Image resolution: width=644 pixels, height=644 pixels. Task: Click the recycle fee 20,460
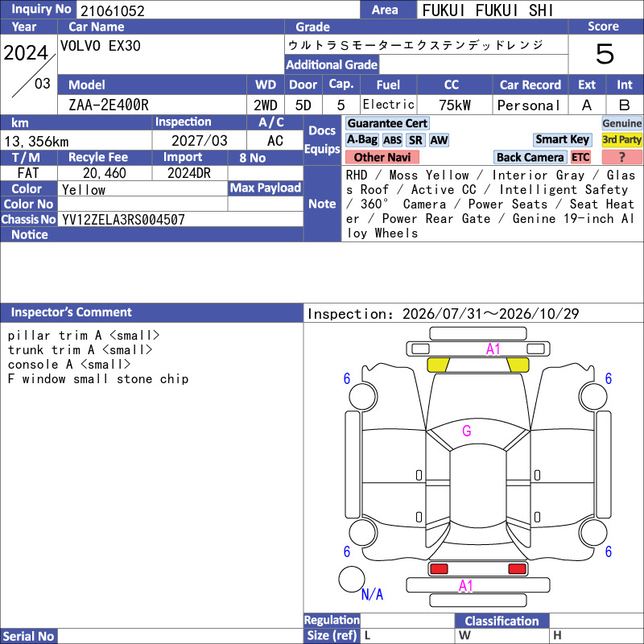tap(105, 173)
